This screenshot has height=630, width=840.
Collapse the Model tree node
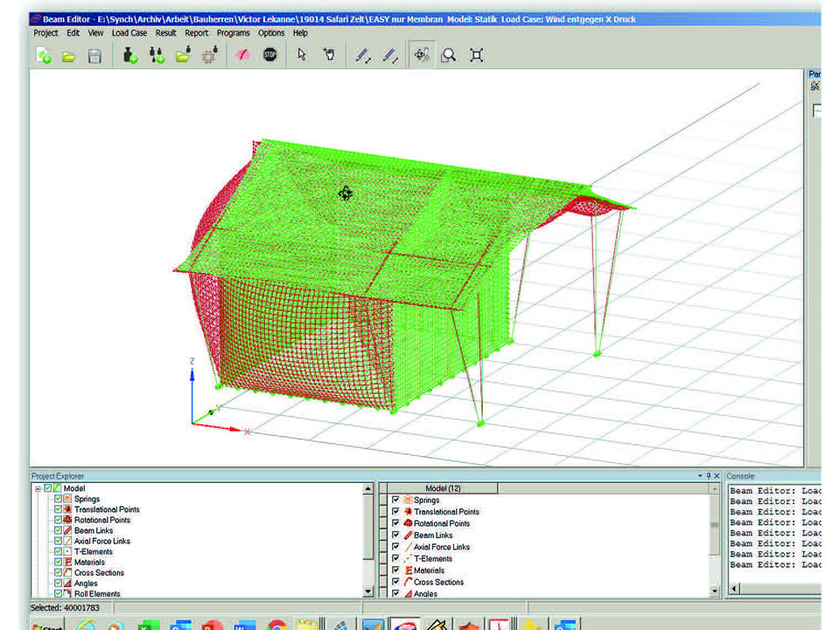click(x=38, y=488)
